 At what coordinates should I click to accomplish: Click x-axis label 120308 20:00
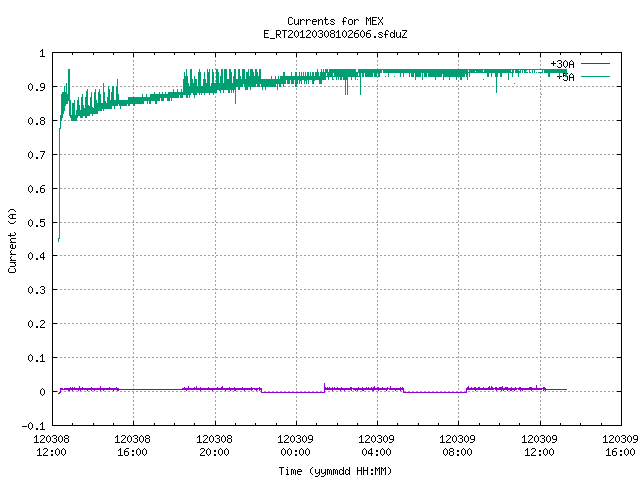[214, 446]
